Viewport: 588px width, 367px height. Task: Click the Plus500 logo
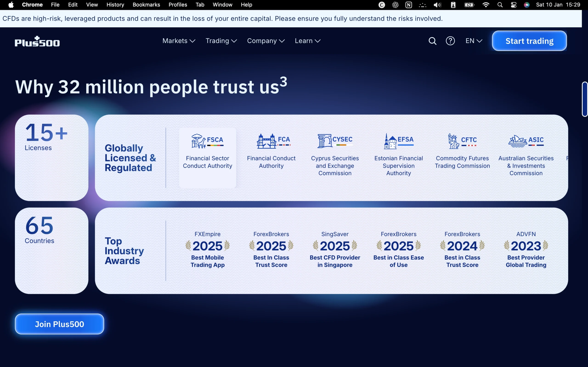pos(37,41)
